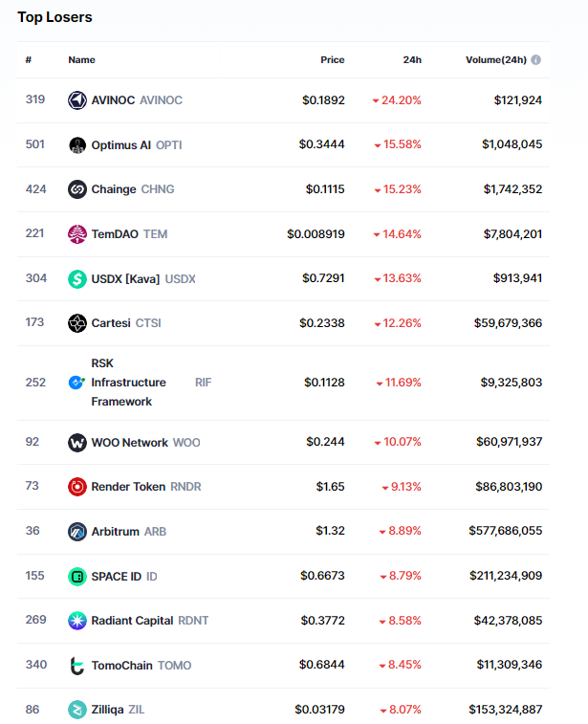The height and width of the screenshot is (724, 588).
Task: Open RSK Infrastructure Framework coin page
Action: (x=128, y=383)
